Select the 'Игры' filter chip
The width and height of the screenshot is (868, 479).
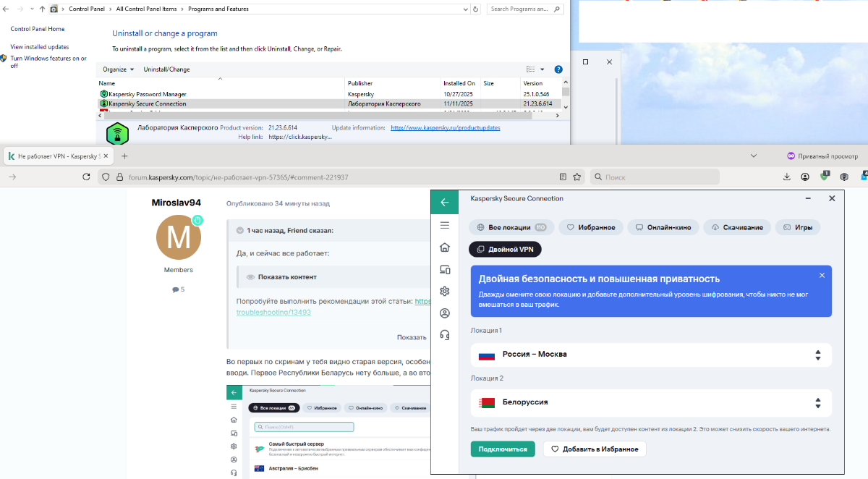pyautogui.click(x=797, y=227)
